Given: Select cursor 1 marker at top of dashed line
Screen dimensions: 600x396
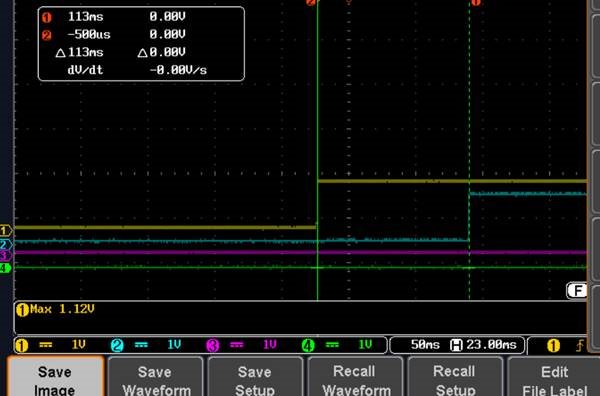Looking at the screenshot, I should [x=475, y=3].
